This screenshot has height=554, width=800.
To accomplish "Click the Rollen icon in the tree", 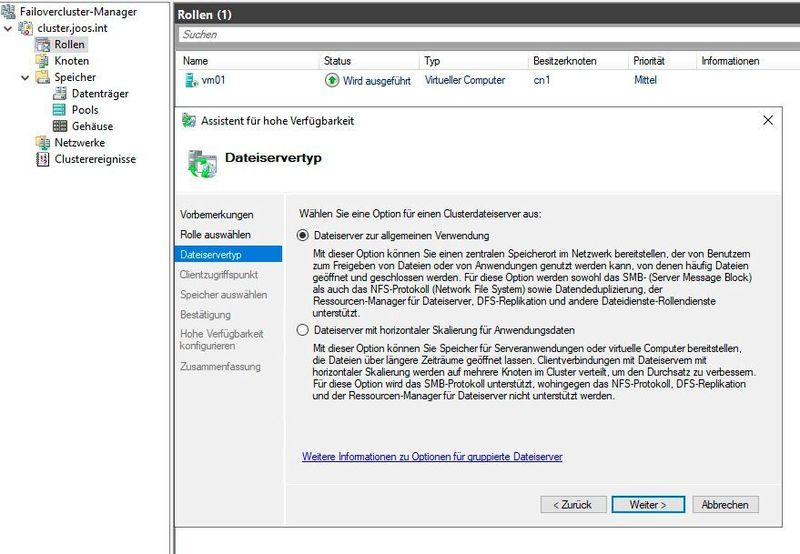I will click(x=43, y=44).
